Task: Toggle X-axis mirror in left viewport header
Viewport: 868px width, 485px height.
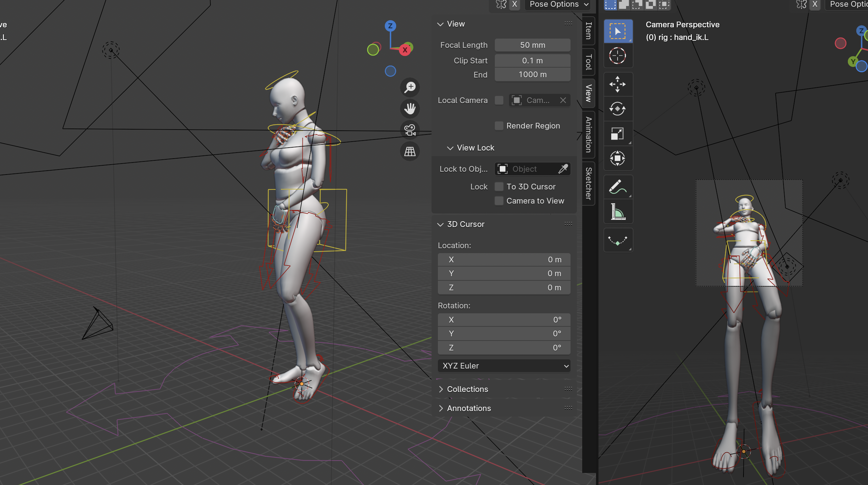Action: click(x=515, y=4)
